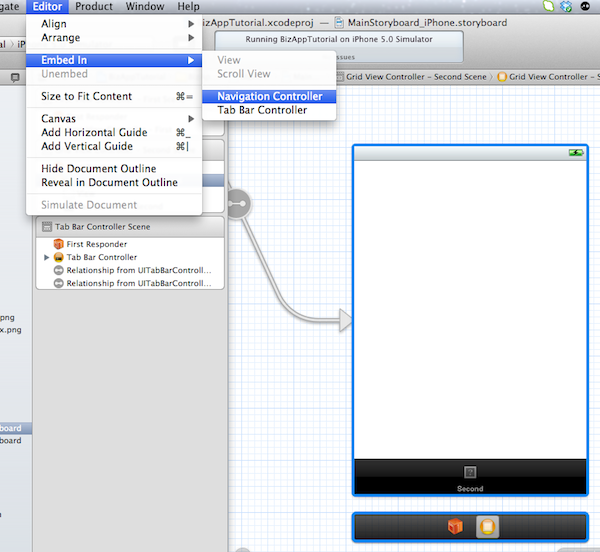Viewport: 600px width, 552px height.
Task: Select Add Vertical Guide
Action: 114,146
